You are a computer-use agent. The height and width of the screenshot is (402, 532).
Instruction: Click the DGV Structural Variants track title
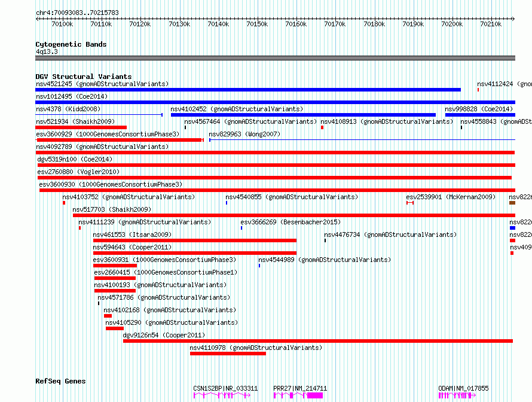click(84, 77)
